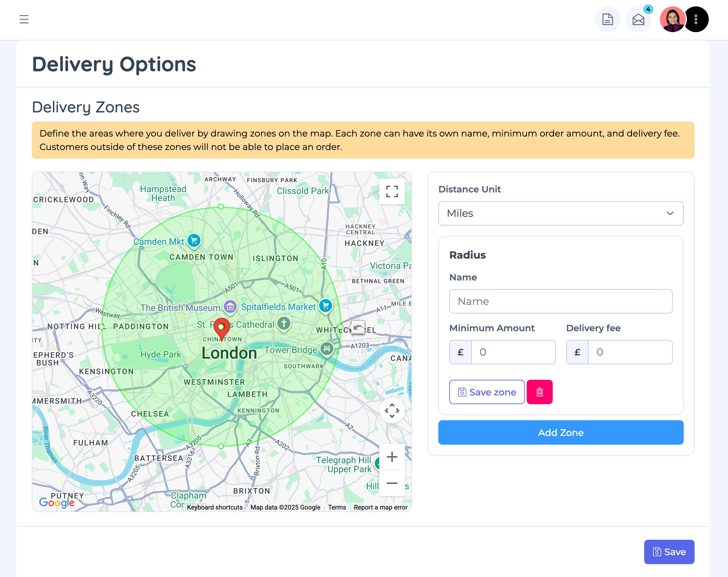728x577 pixels.
Task: Click the bottom Save button
Action: (x=669, y=552)
